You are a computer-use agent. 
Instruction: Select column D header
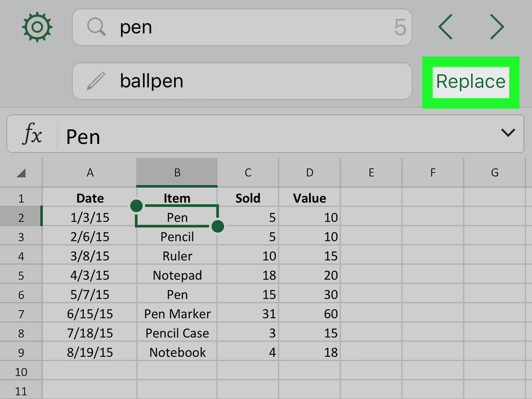point(310,172)
